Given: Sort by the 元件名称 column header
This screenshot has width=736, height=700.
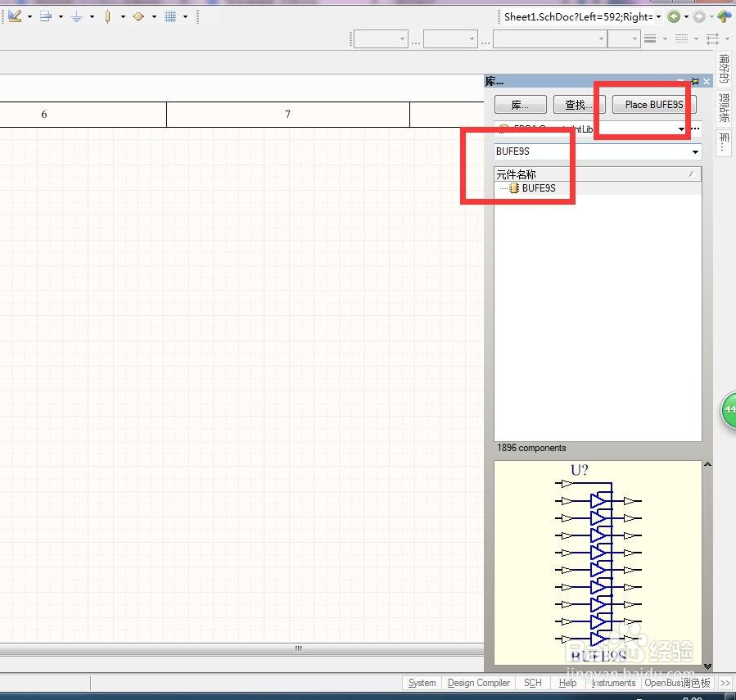Looking at the screenshot, I should [x=598, y=174].
